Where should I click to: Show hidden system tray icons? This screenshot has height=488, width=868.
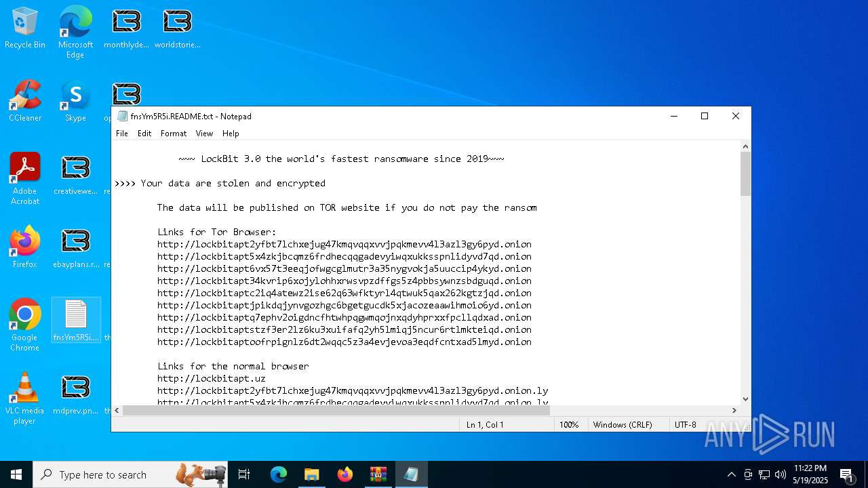point(731,474)
